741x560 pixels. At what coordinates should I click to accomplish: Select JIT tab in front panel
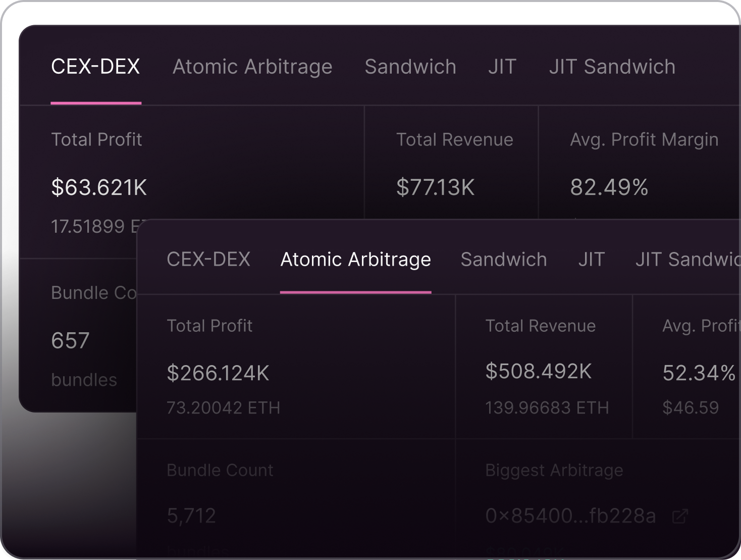pyautogui.click(x=592, y=260)
